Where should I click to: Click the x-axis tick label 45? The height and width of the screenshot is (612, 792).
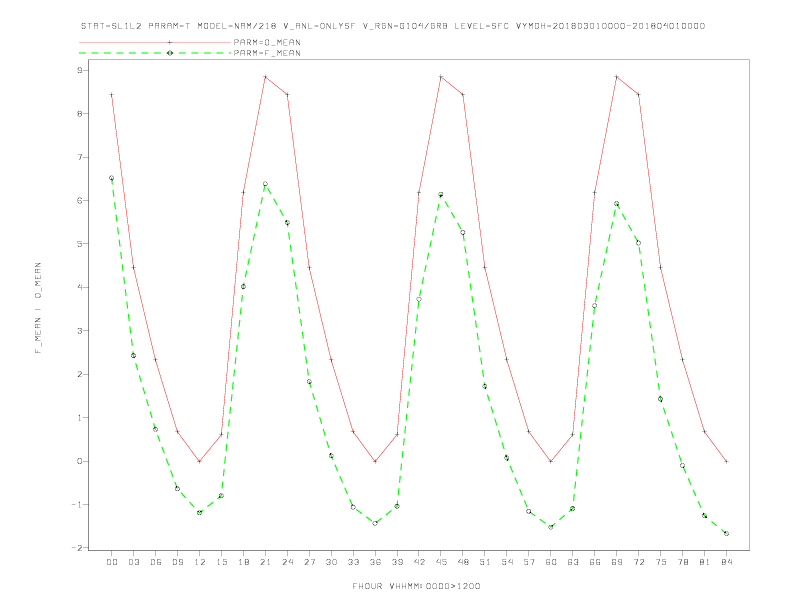(x=441, y=562)
